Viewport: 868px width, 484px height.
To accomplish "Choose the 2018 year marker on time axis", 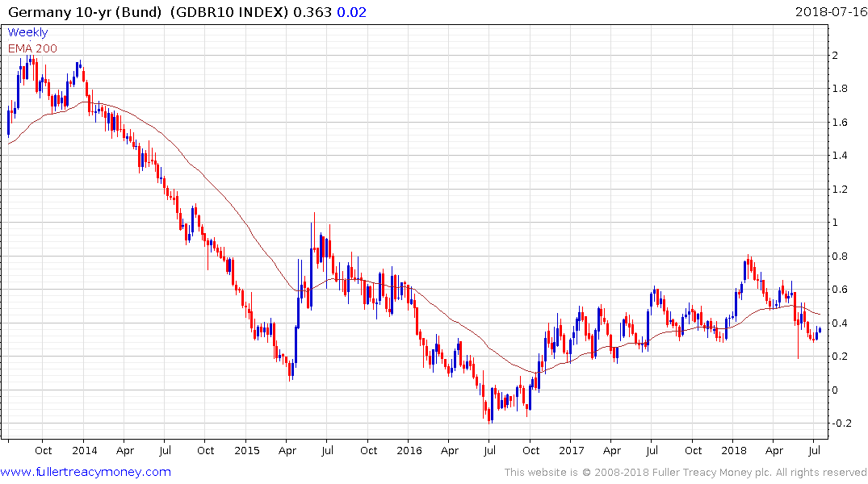I will point(734,451).
